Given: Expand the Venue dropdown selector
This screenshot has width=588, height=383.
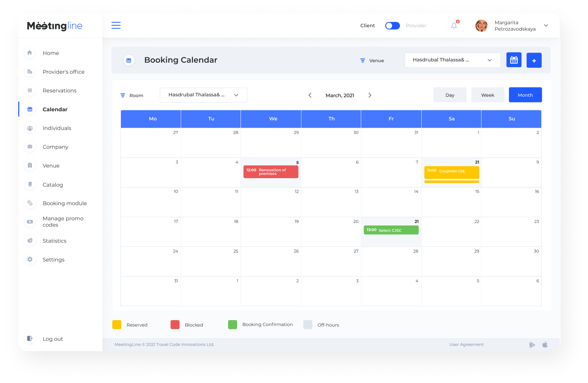Looking at the screenshot, I should [452, 60].
